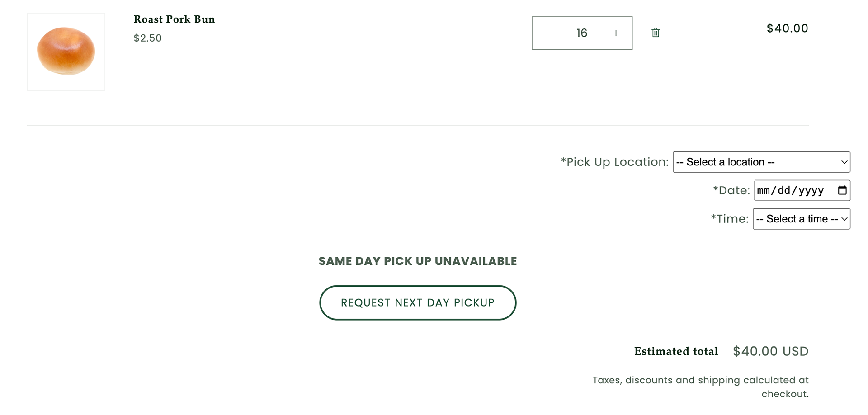
Task: Click the trash can to empty this line item
Action: coord(656,33)
